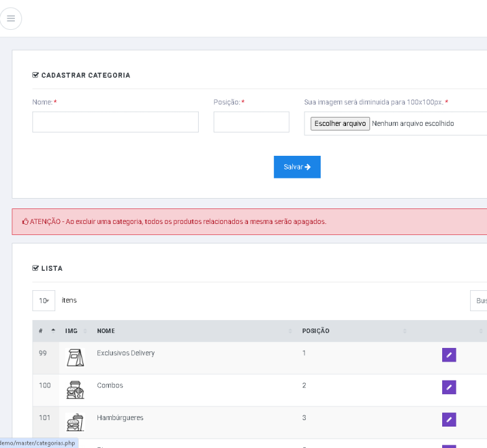Open the hamburger sidebar menu
This screenshot has height=448, width=487.
tap(11, 18)
